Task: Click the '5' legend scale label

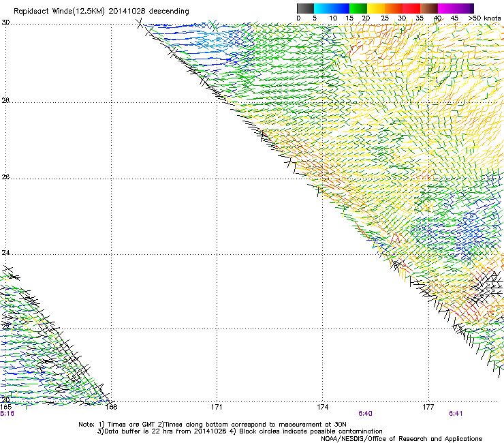Action: (x=315, y=18)
